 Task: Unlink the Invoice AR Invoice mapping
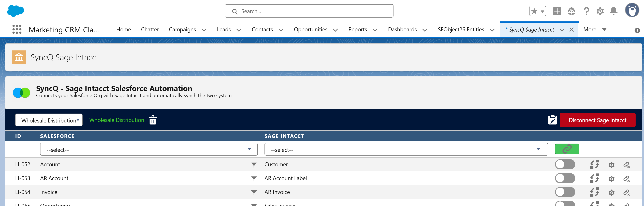(x=626, y=193)
